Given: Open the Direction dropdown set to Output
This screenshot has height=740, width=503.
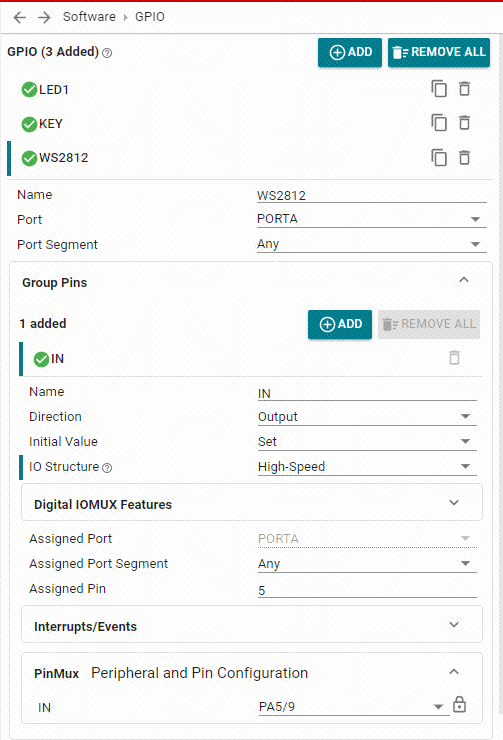Looking at the screenshot, I should 367,417.
